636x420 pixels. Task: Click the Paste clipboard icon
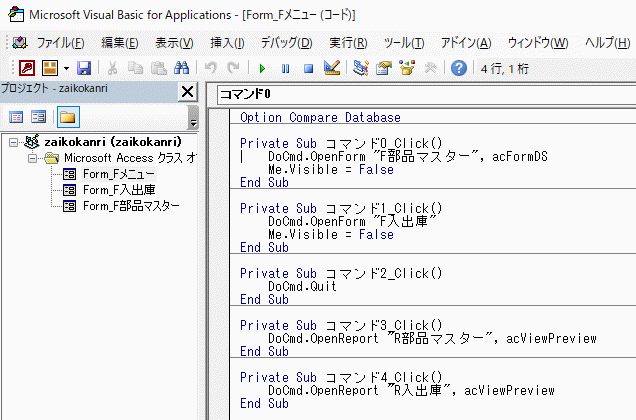159,68
